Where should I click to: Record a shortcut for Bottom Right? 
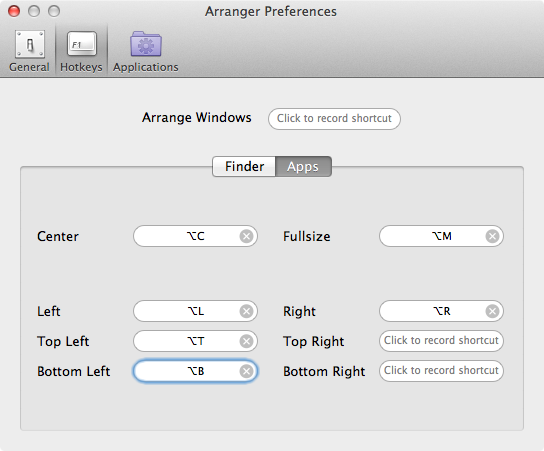coord(441,371)
